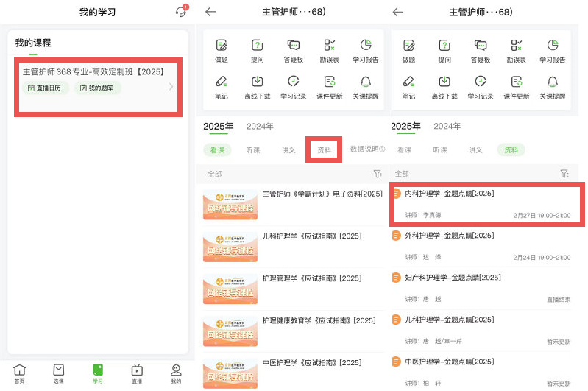588x391 pixels.
Task: Open the filter icon above 内科护理学 list
Action: coord(564,174)
